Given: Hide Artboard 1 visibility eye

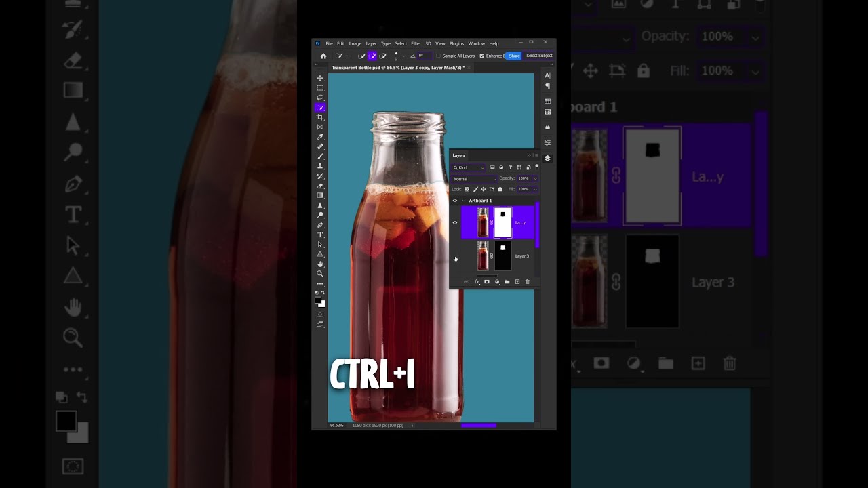Looking at the screenshot, I should pyautogui.click(x=455, y=201).
